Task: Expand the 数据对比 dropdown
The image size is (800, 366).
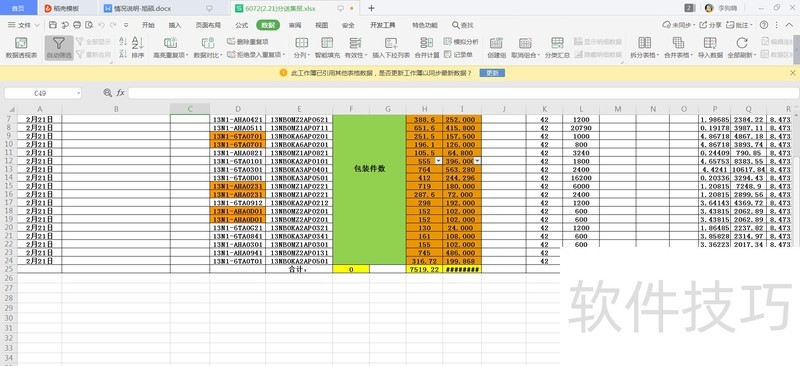Action: pyautogui.click(x=222, y=55)
